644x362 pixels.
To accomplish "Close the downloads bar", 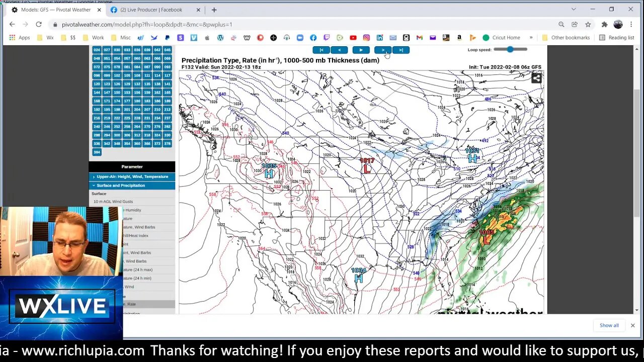I will coord(632,325).
